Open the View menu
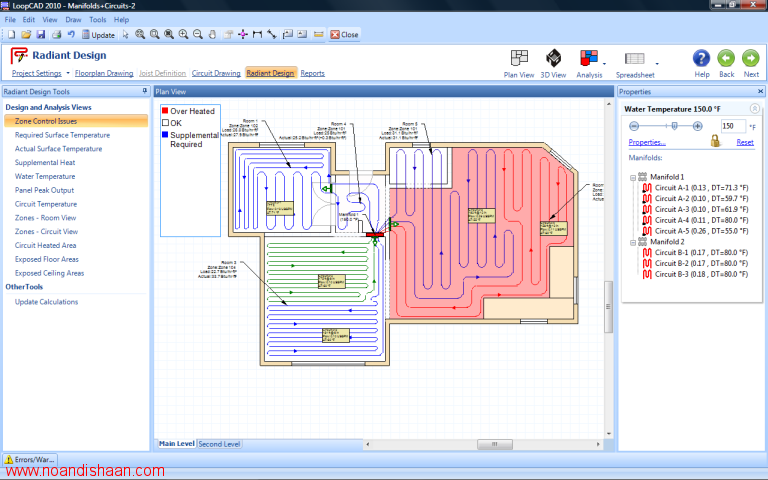This screenshot has width=768, height=480. tap(50, 20)
